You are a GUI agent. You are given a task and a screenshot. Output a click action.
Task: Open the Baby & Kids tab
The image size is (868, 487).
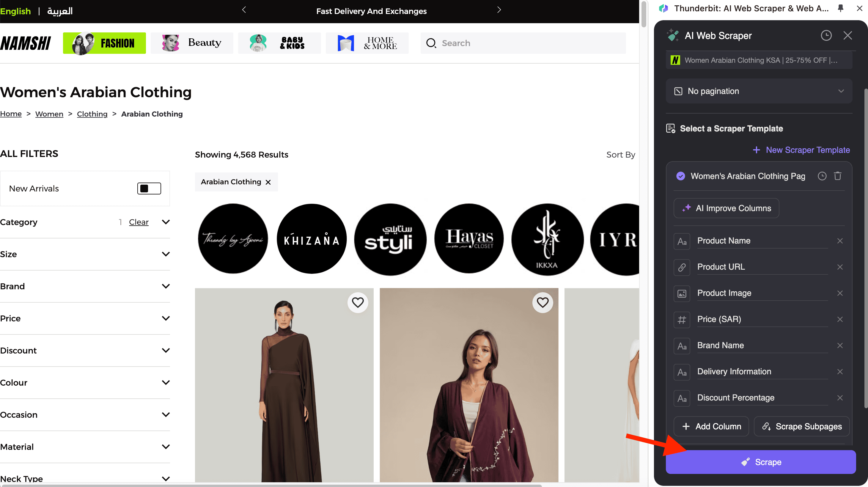coord(279,43)
